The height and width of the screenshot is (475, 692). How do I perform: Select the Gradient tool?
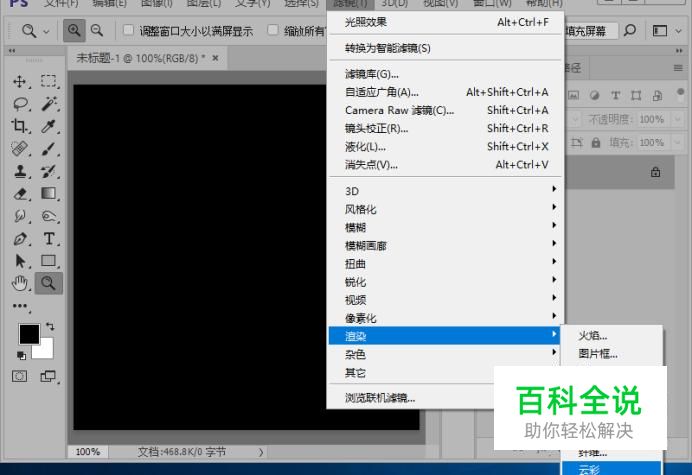[49, 193]
